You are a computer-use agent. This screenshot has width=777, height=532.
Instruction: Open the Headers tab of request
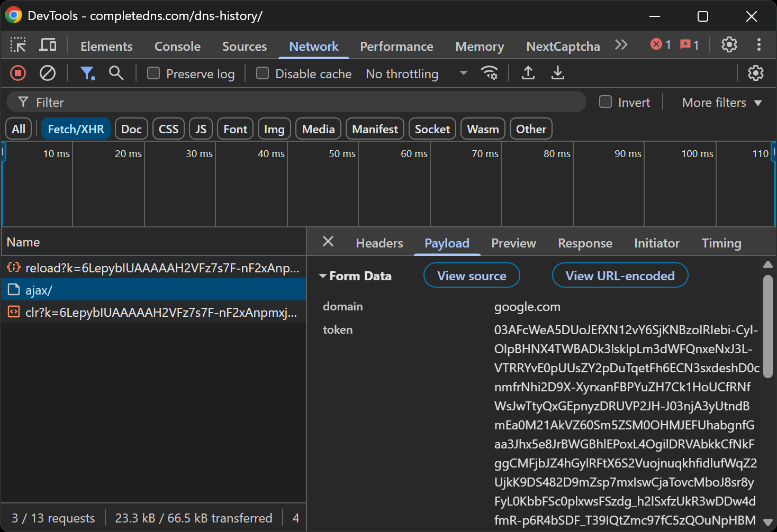380,243
